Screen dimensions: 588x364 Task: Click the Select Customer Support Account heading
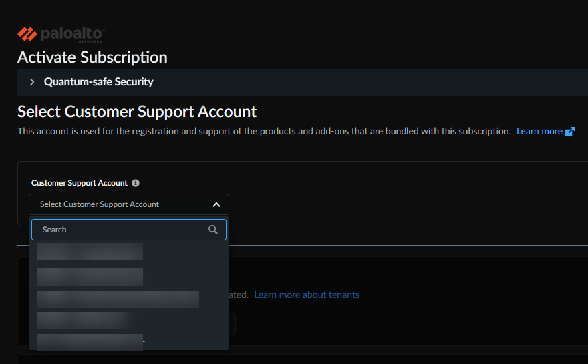pos(137,111)
